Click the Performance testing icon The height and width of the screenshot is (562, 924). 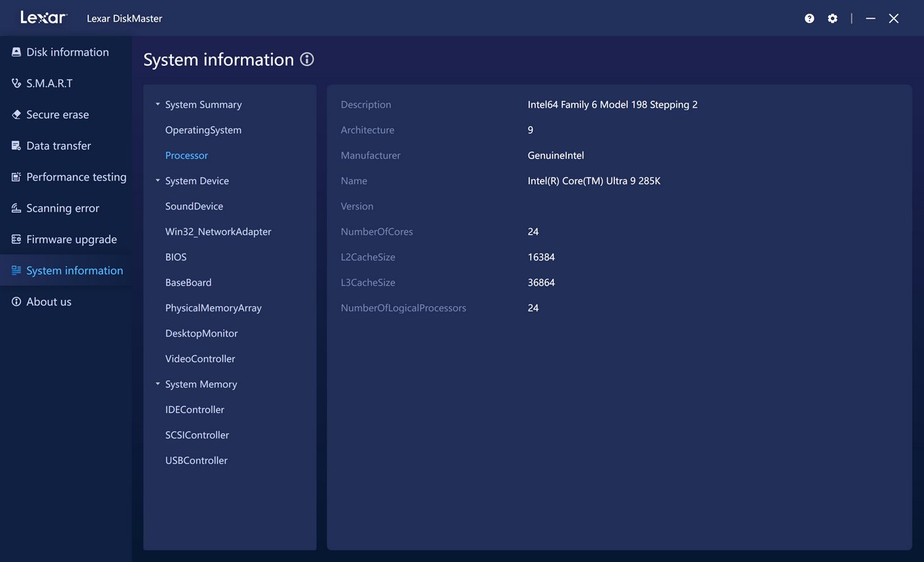pyautogui.click(x=16, y=177)
